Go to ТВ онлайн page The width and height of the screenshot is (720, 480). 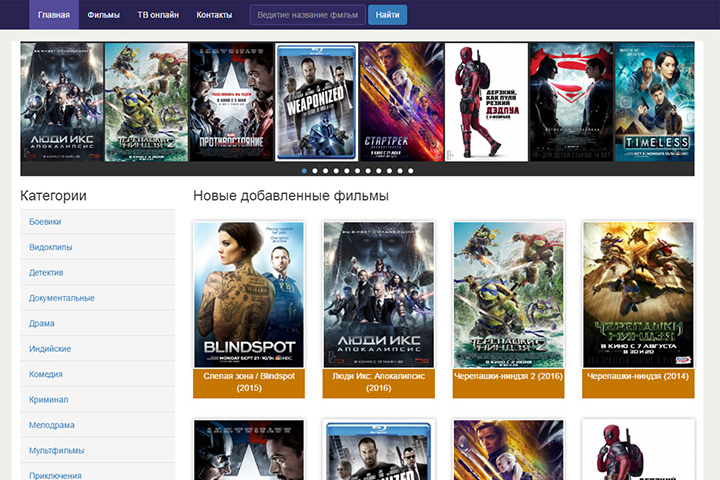pos(158,15)
